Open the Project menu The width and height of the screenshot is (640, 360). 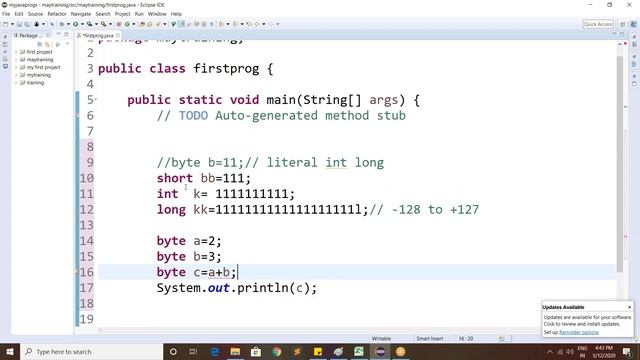click(x=122, y=14)
